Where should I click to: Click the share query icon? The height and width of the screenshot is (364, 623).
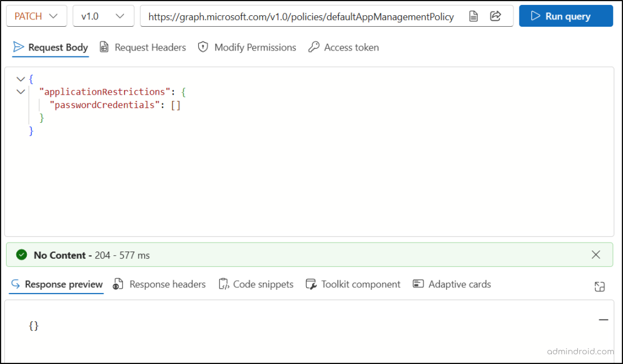click(x=495, y=16)
